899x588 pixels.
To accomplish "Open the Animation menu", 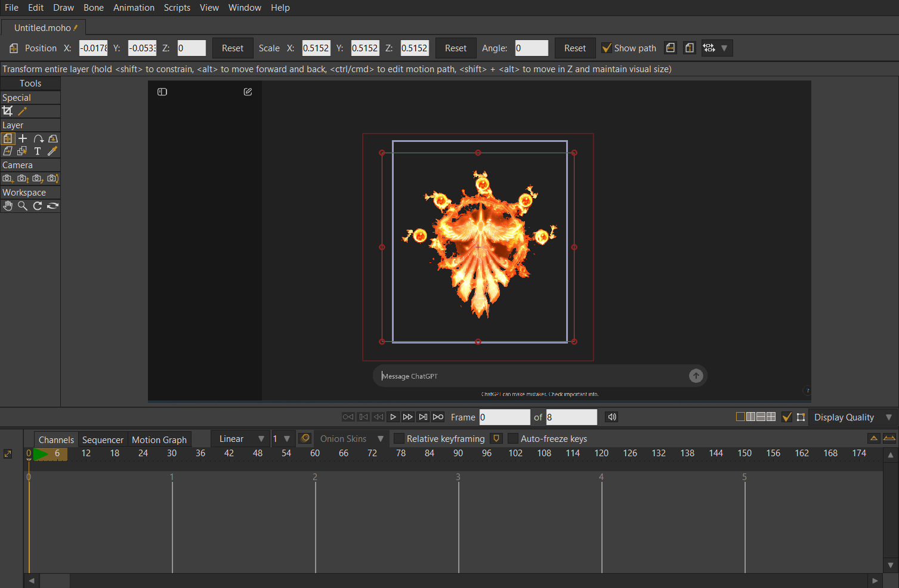I will 134,8.
